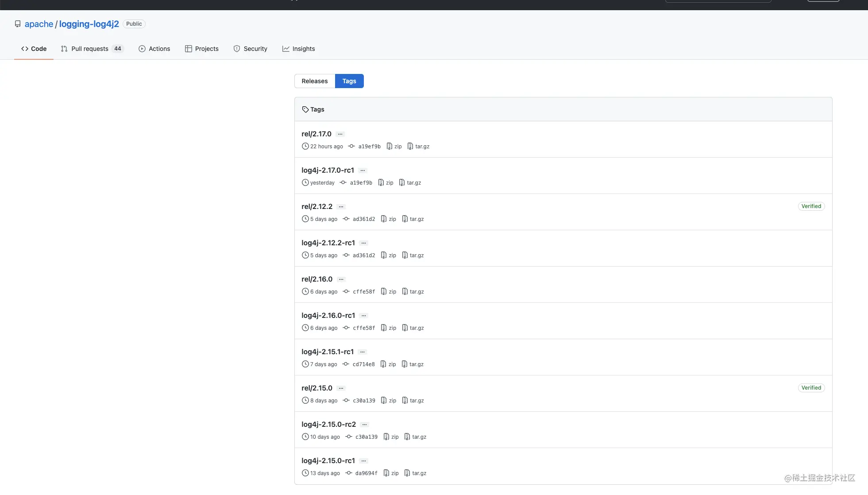Download zip icon for rel/2.17.0
The image size is (868, 495).
(390, 146)
